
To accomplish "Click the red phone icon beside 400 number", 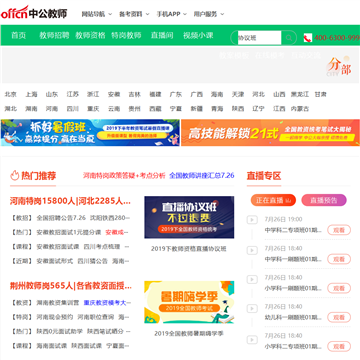I will (307, 38).
